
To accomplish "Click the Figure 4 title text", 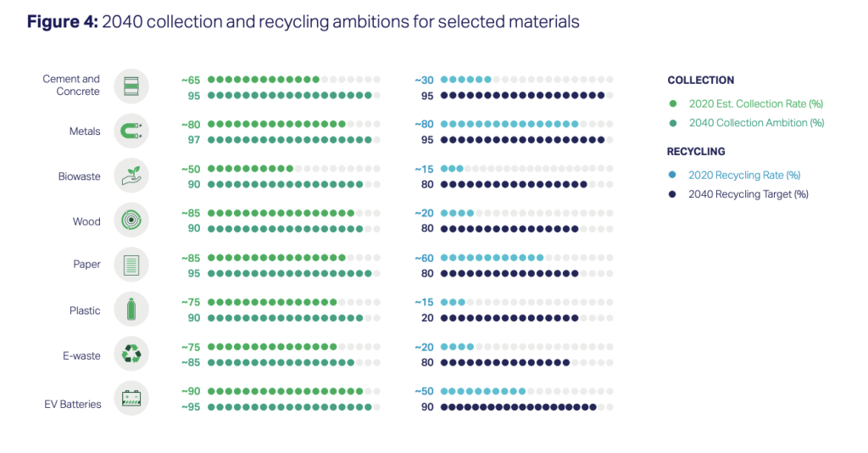I will (303, 21).
